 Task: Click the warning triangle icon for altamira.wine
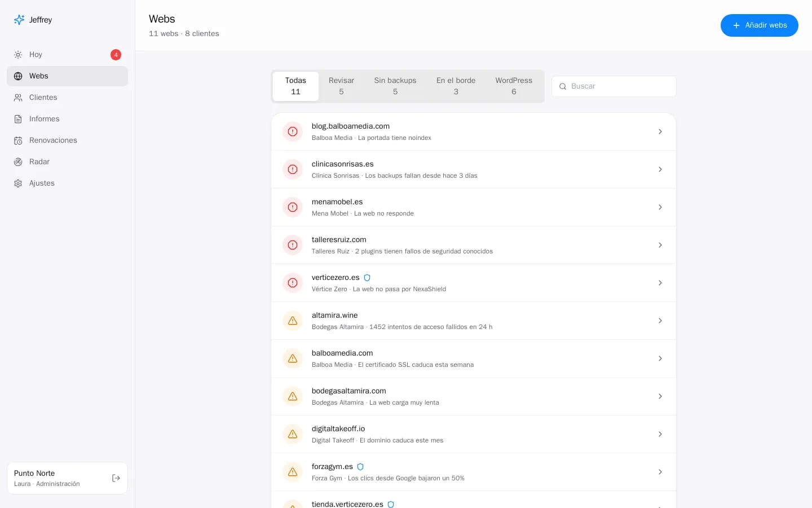[293, 321]
